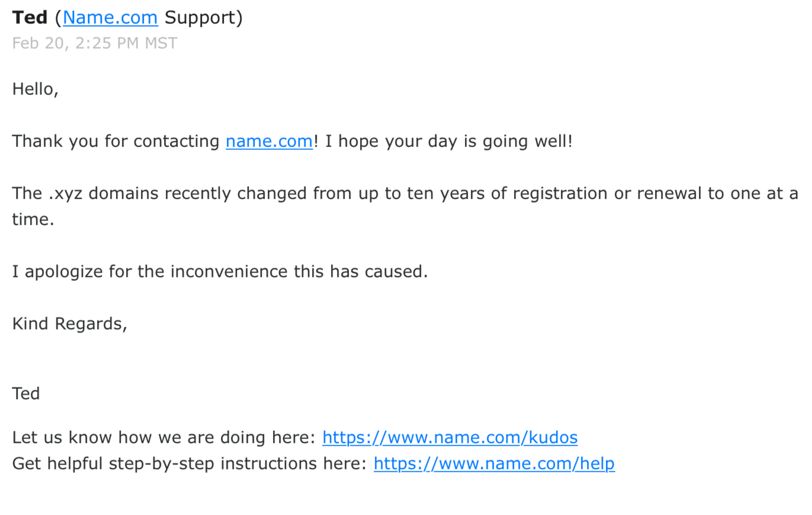The image size is (812, 515).
Task: Open the name.com/help instructions link
Action: 494,463
